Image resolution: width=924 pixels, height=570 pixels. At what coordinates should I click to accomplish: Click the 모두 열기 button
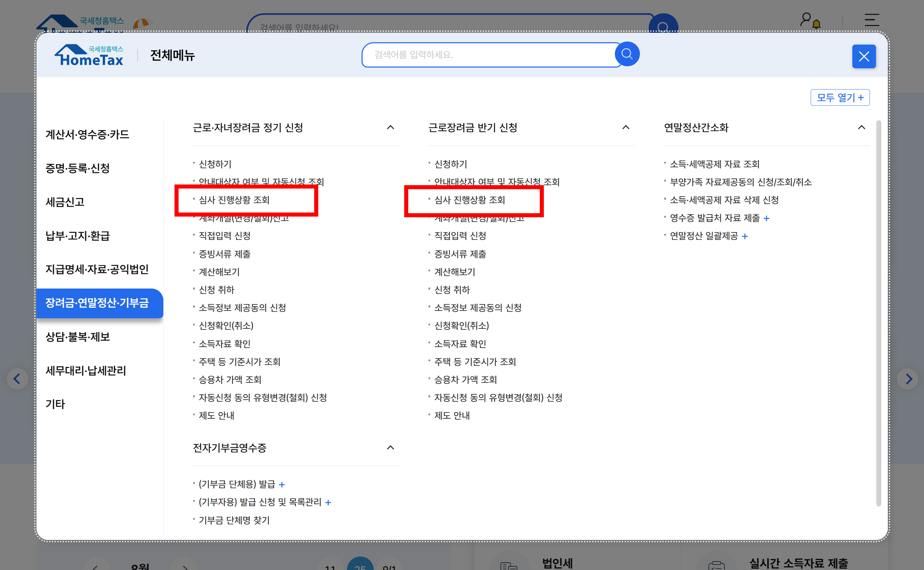[839, 98]
